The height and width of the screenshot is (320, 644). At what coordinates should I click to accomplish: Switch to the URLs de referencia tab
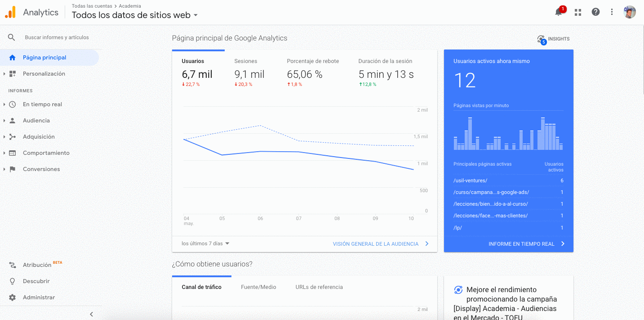point(319,287)
